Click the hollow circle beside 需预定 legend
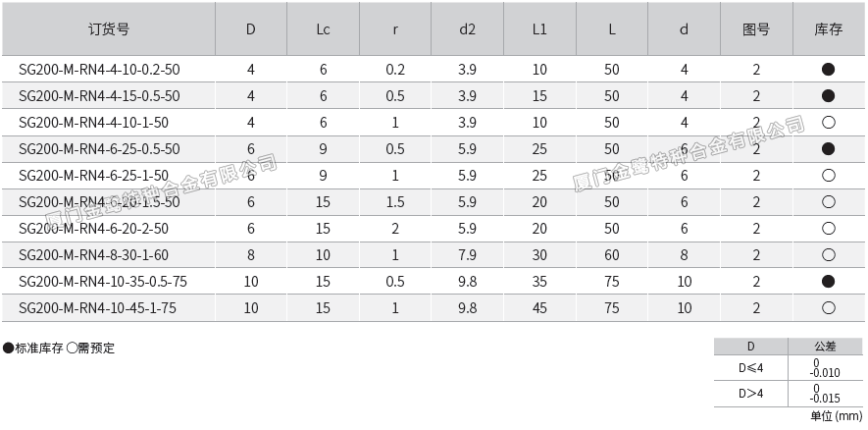This screenshot has height=430, width=868. pos(72,349)
